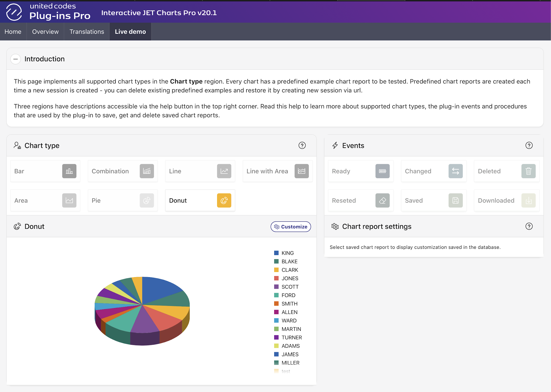Open Chart report settings help

click(x=529, y=227)
